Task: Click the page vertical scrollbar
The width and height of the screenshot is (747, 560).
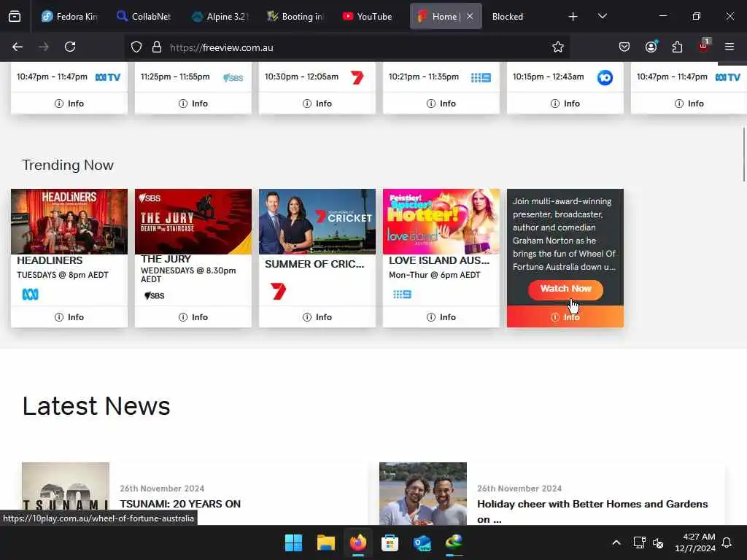Action: point(743,155)
